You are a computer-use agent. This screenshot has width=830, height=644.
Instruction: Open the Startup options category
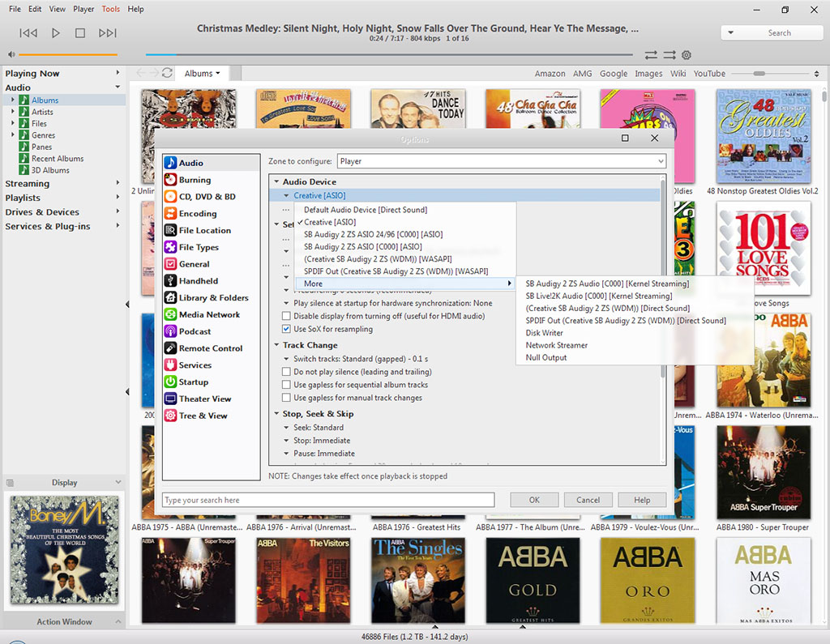pyautogui.click(x=211, y=382)
